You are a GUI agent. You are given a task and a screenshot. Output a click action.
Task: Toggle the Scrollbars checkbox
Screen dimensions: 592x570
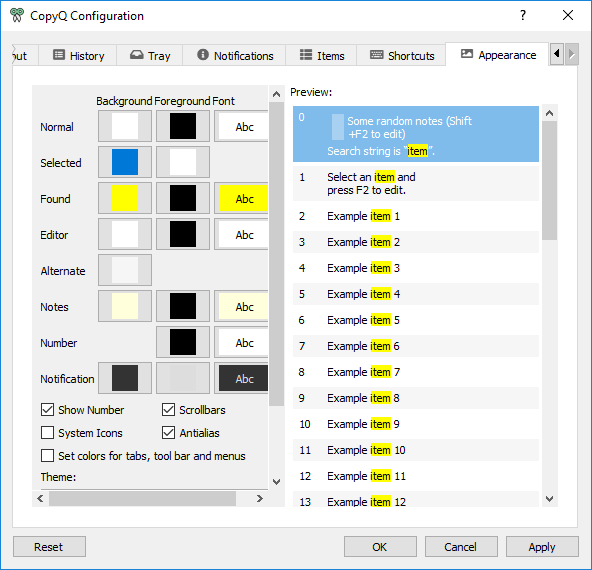coord(168,410)
